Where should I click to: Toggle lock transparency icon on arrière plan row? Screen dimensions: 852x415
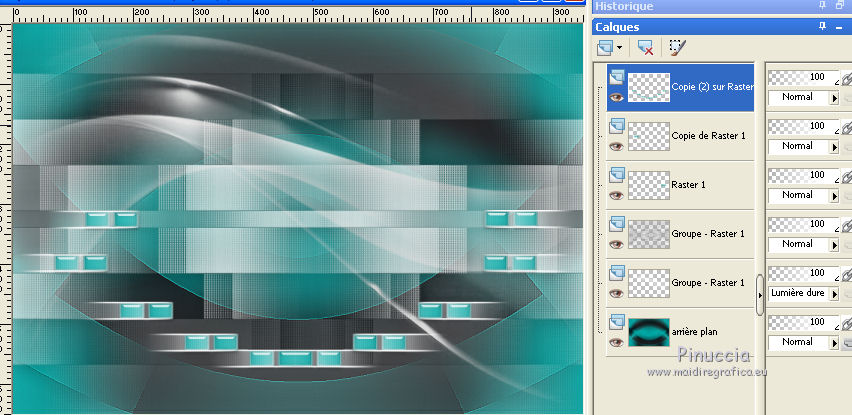[847, 343]
